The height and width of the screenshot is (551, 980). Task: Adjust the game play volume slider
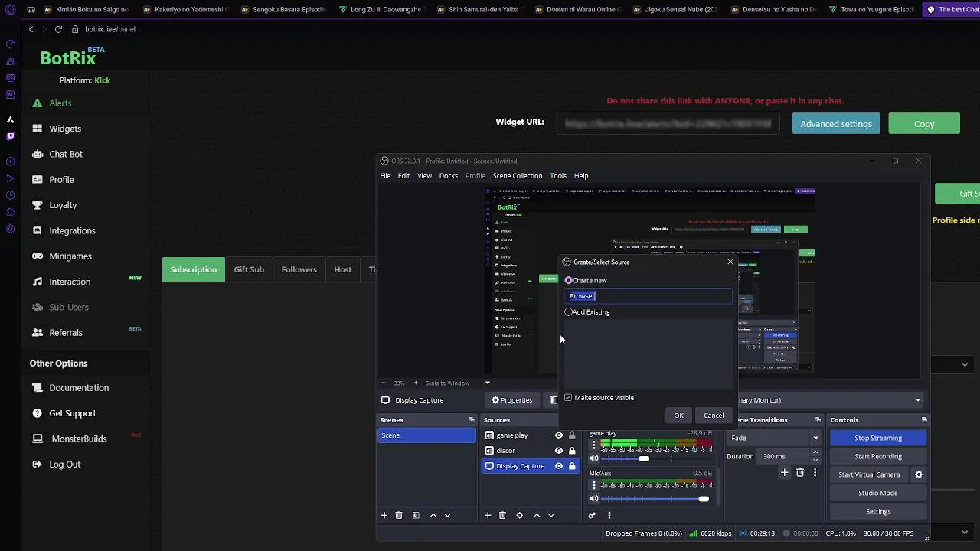click(644, 458)
